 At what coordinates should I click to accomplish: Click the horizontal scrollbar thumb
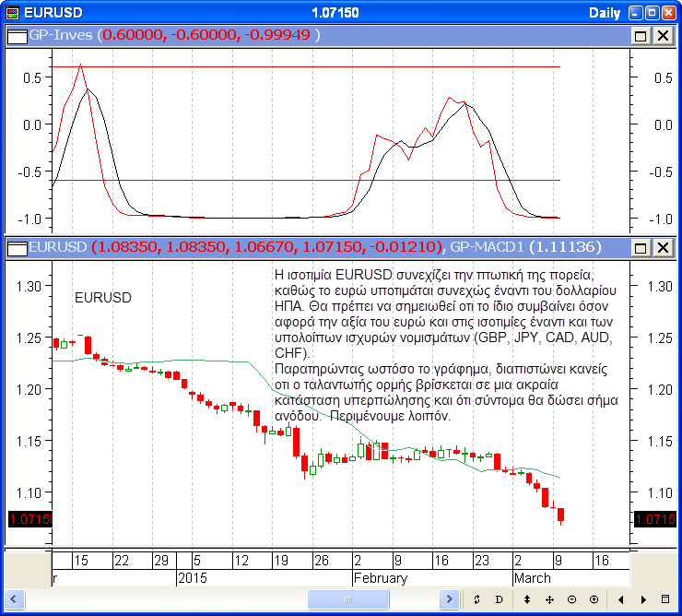pyautogui.click(x=348, y=599)
